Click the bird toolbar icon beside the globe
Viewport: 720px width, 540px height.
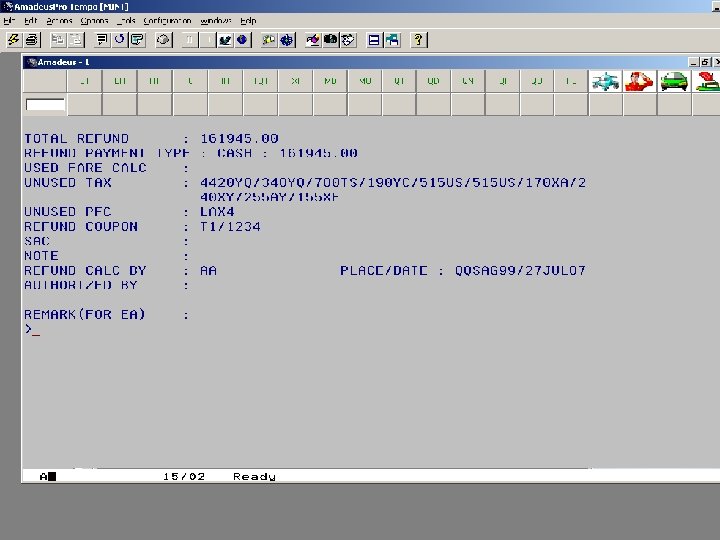coord(225,40)
